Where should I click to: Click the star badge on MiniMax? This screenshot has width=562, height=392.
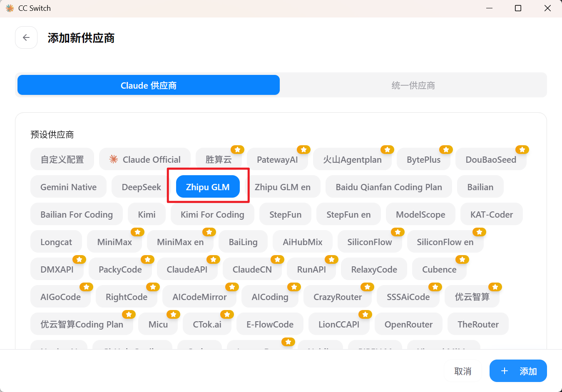pos(137,232)
